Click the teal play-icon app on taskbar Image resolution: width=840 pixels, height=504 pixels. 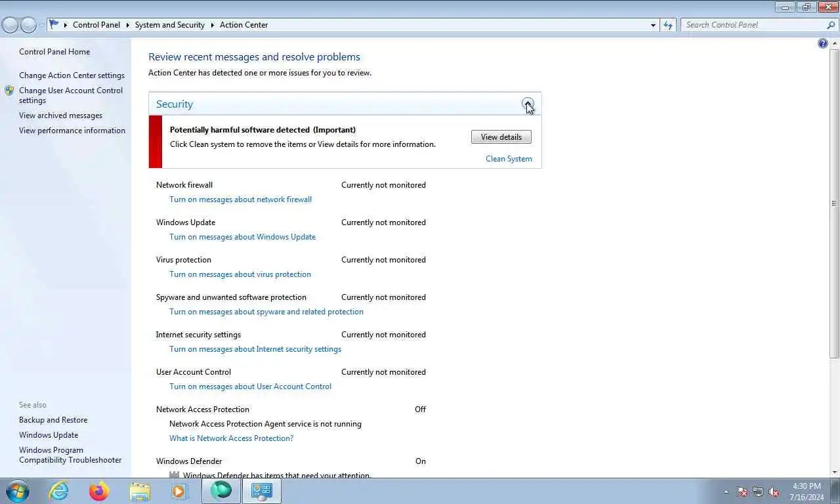point(221,491)
